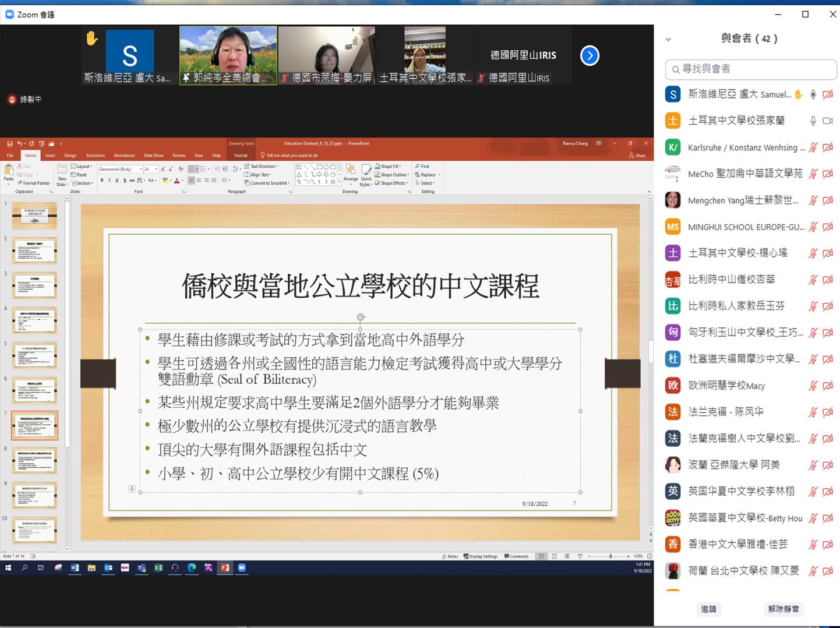Undo the last PowerPoint action
Image resolution: width=840 pixels, height=628 pixels.
pyautogui.click(x=20, y=143)
